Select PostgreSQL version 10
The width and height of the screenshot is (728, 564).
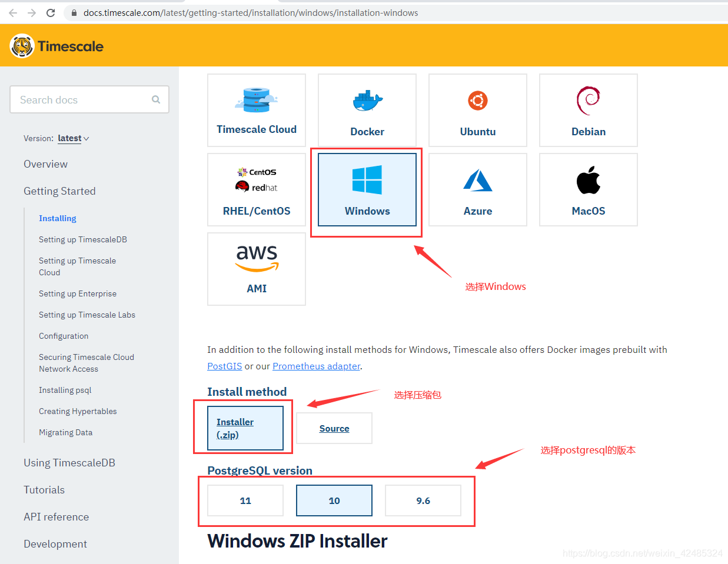tap(334, 500)
